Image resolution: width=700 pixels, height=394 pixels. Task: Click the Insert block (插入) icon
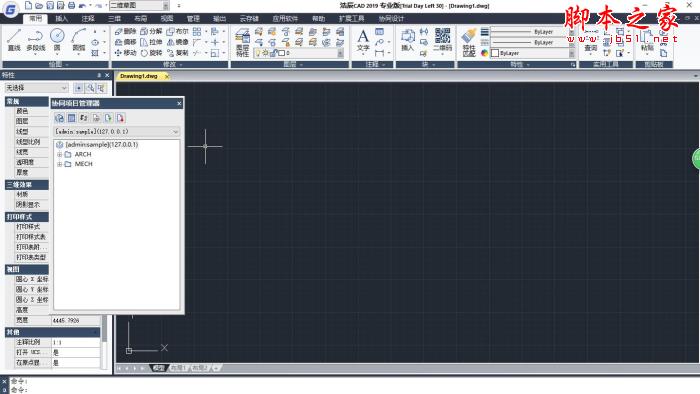pos(407,40)
